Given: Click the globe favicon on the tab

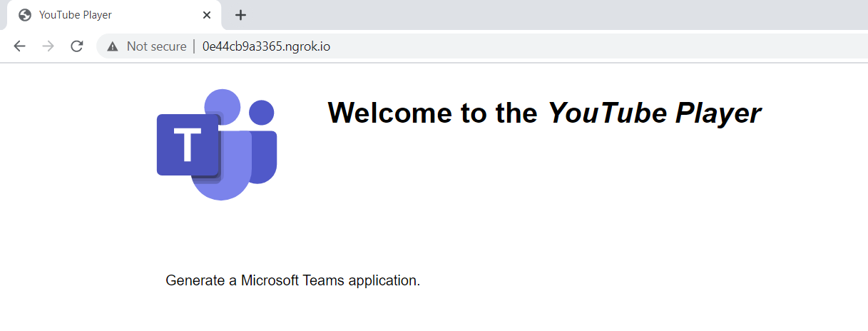Looking at the screenshot, I should [25, 15].
